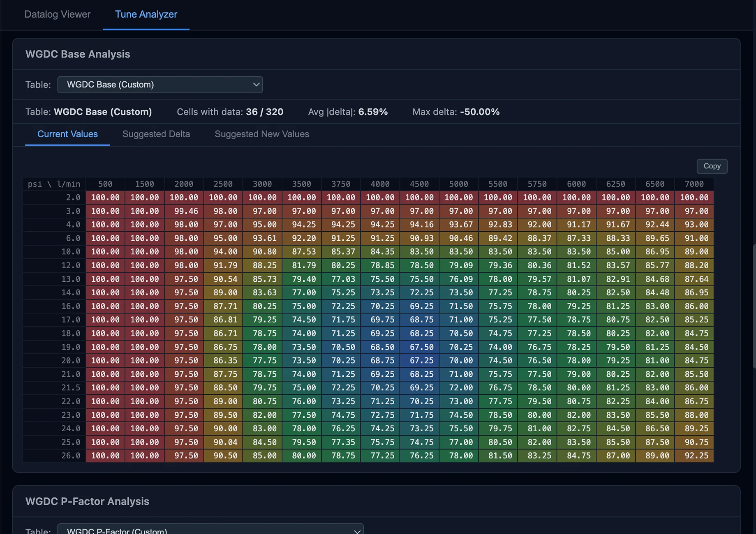756x534 pixels.
Task: Switch to the Suggested Delta tab
Action: [156, 134]
